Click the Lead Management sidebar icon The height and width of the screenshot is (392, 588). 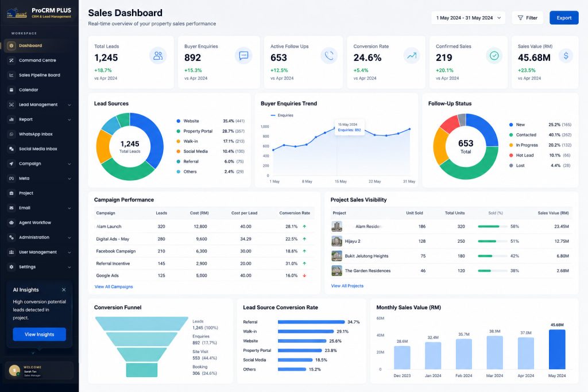(x=11, y=104)
